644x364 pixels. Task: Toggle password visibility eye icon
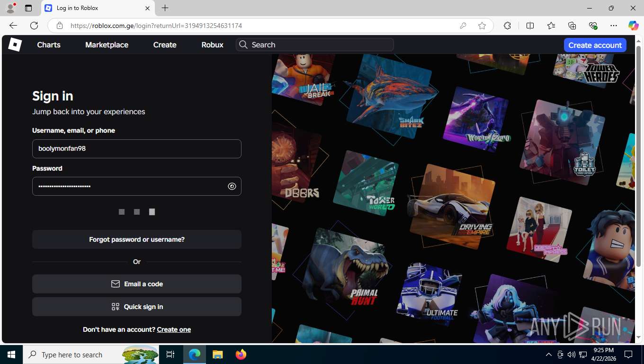pos(232,186)
